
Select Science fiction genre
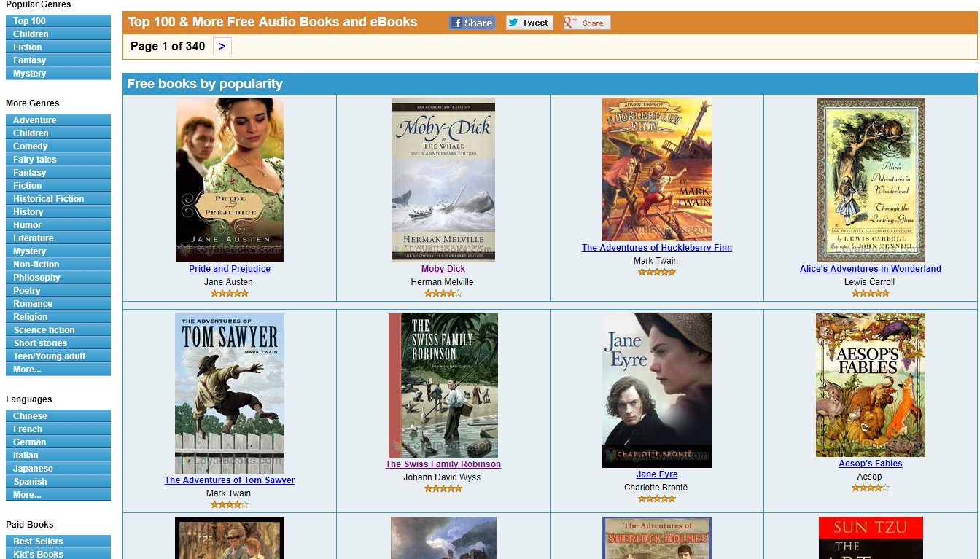coord(58,330)
